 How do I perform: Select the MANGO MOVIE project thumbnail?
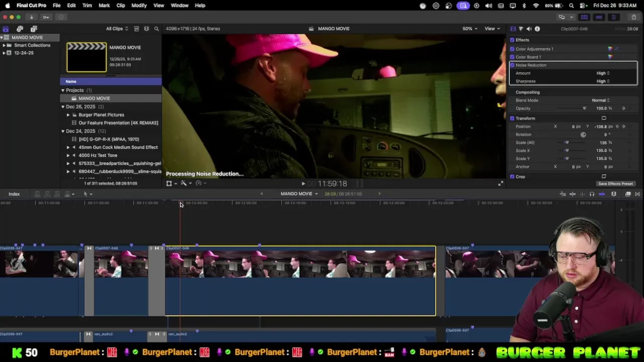[x=87, y=57]
